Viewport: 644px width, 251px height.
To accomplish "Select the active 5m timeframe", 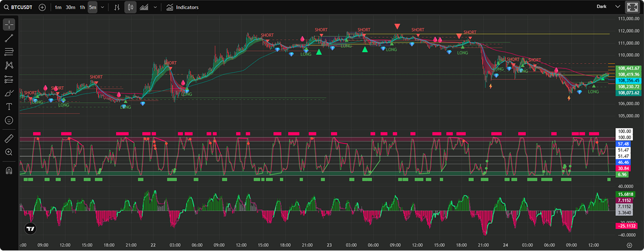I will (x=93, y=7).
